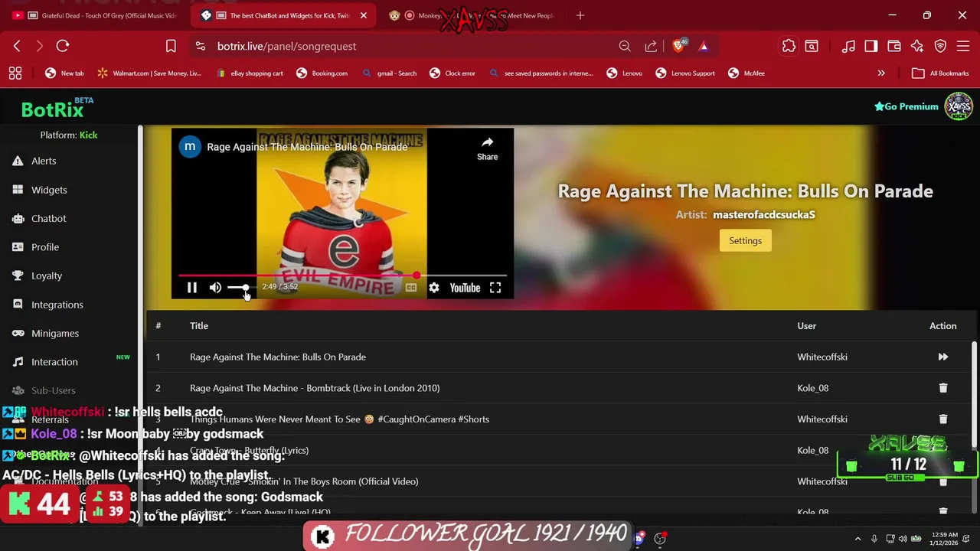Open YouTube player settings gear
This screenshot has width=980, height=551.
coord(434,288)
